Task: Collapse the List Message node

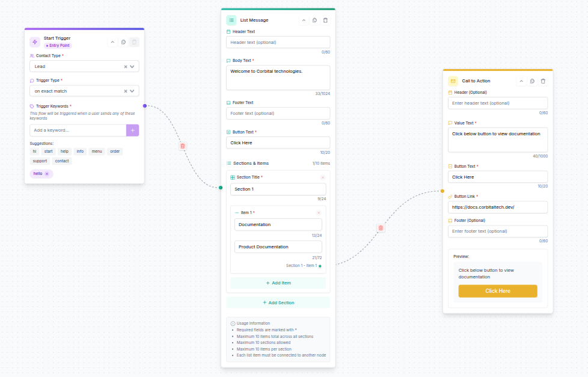Action: click(x=304, y=20)
